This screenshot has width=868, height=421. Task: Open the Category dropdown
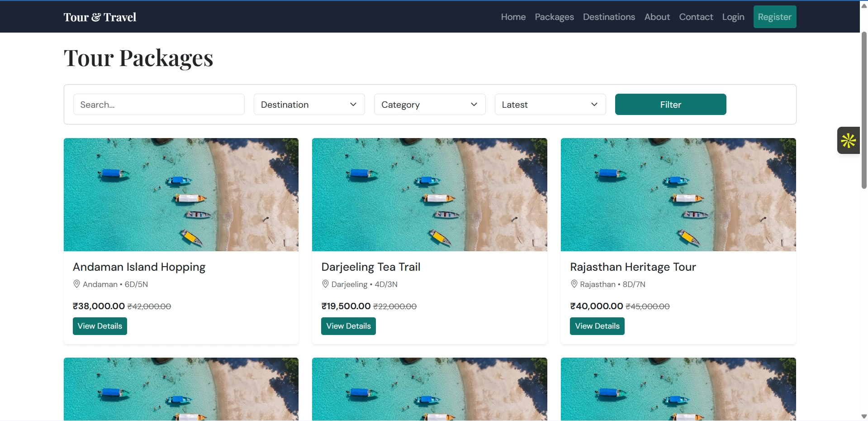[430, 105]
